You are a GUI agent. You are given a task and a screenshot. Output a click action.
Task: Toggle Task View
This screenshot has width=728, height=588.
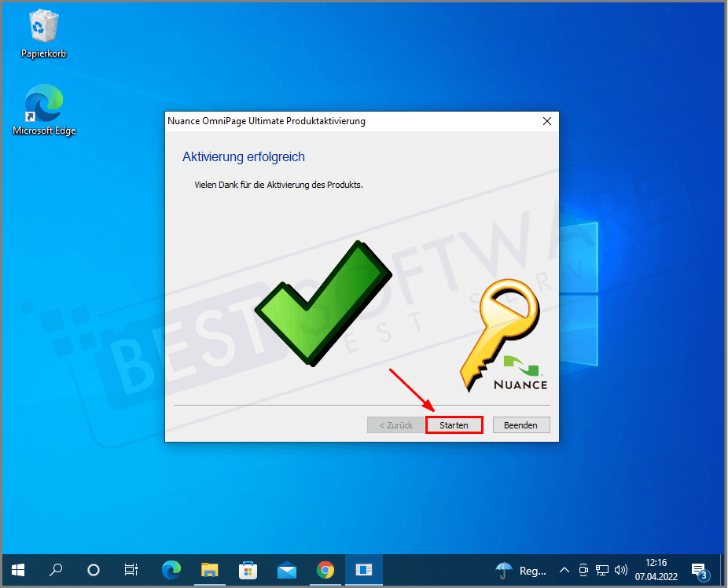click(x=131, y=569)
